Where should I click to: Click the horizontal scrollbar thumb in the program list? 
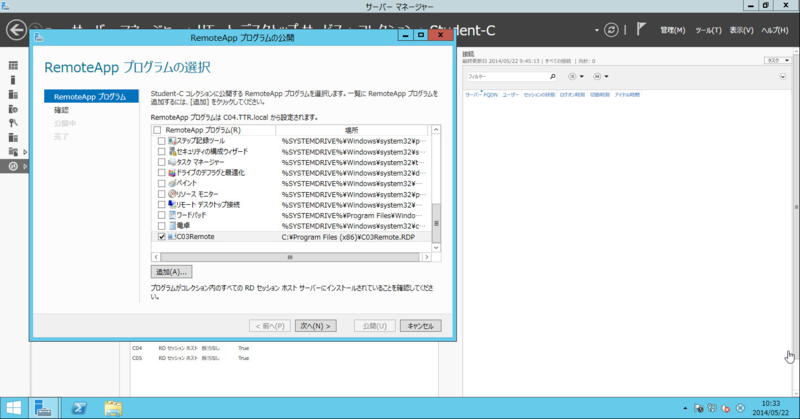290,257
